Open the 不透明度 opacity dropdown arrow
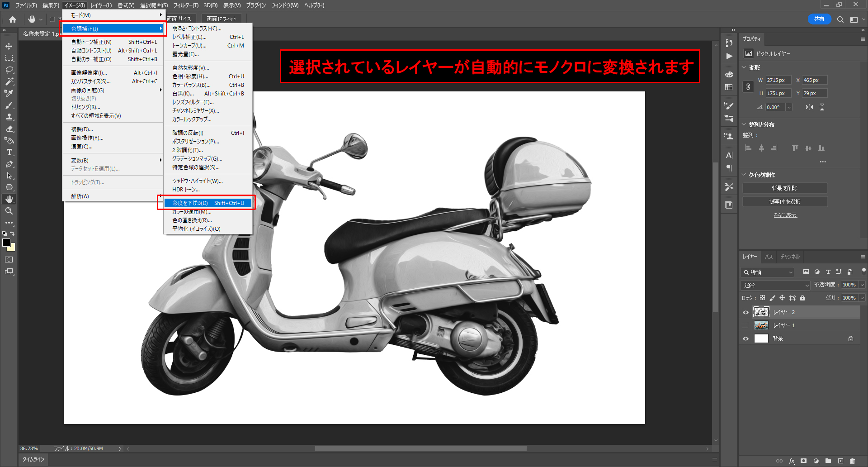The height and width of the screenshot is (467, 868). [862, 285]
